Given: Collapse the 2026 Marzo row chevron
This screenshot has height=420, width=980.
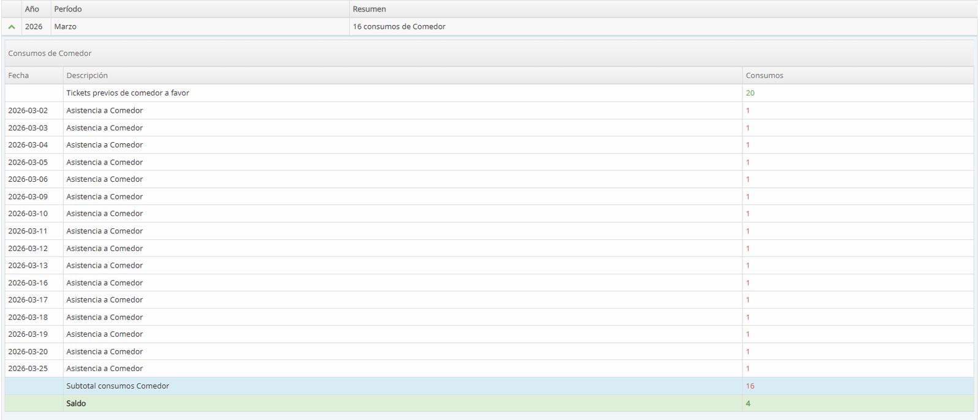Looking at the screenshot, I should pyautogui.click(x=12, y=27).
